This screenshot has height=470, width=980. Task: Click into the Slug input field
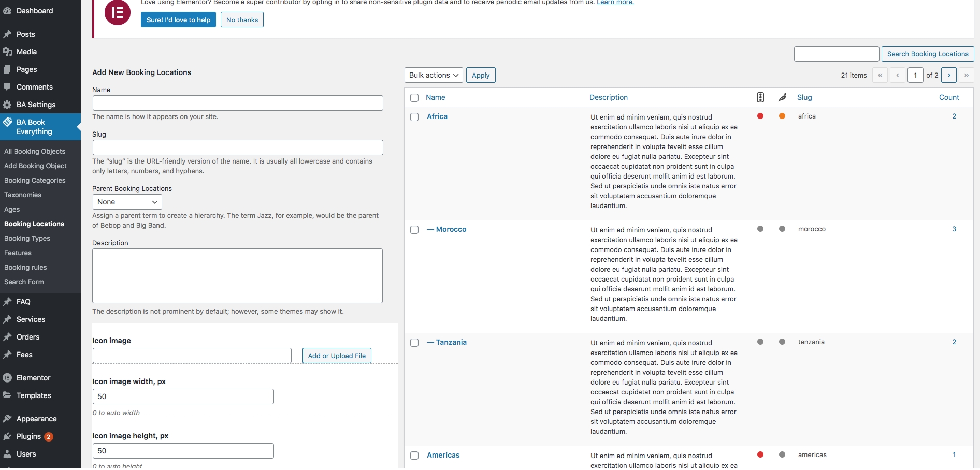point(238,148)
